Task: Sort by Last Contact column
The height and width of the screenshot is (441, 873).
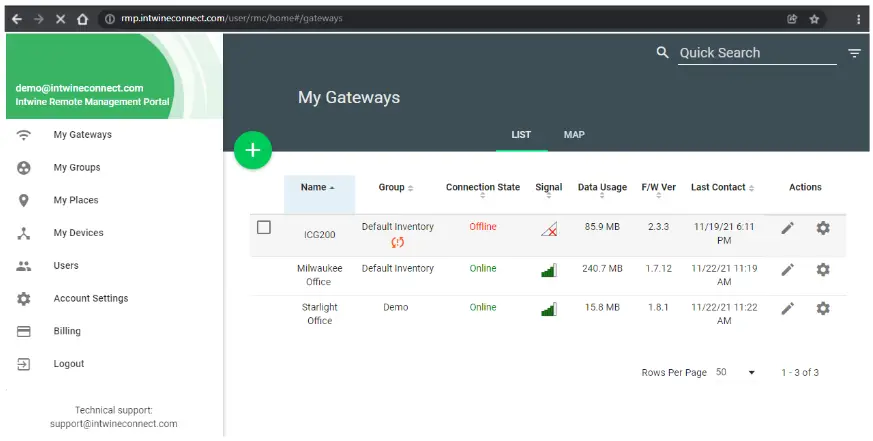Action: tap(722, 188)
